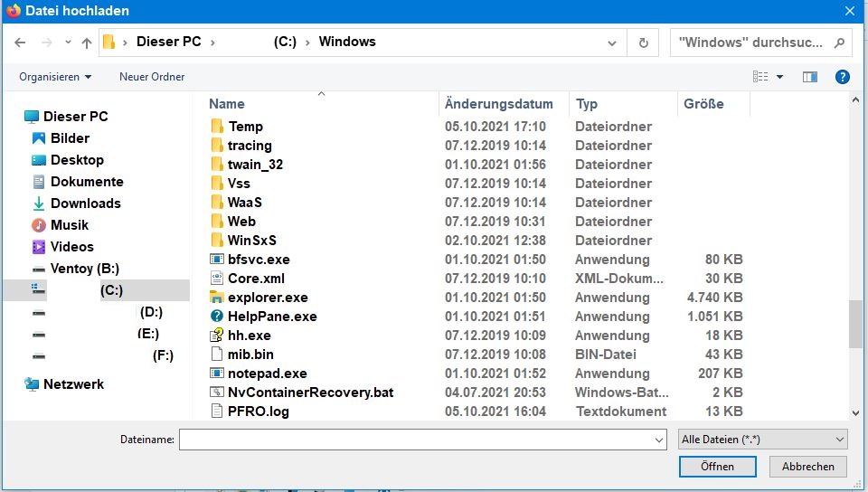The height and width of the screenshot is (492, 868).
Task: Select the (C:) drive in sidebar
Action: (97, 290)
